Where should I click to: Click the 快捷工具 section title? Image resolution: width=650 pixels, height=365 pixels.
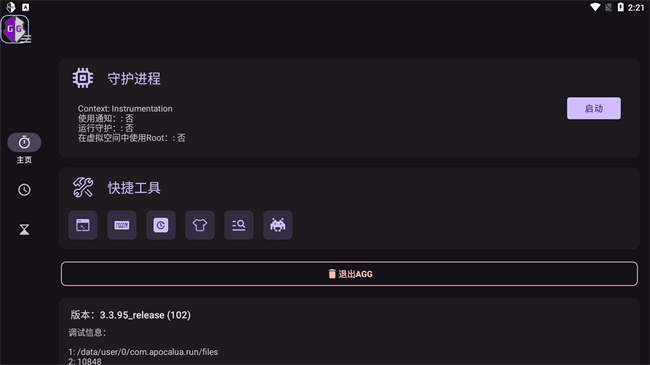134,188
